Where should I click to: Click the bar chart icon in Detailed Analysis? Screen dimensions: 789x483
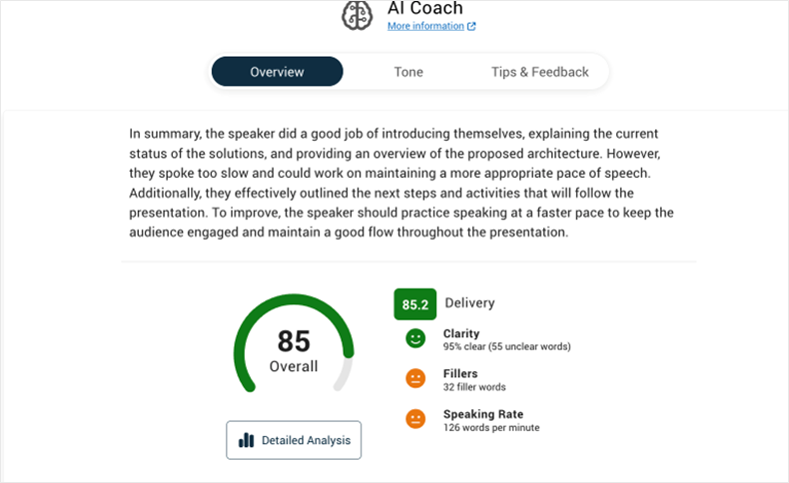click(x=246, y=440)
